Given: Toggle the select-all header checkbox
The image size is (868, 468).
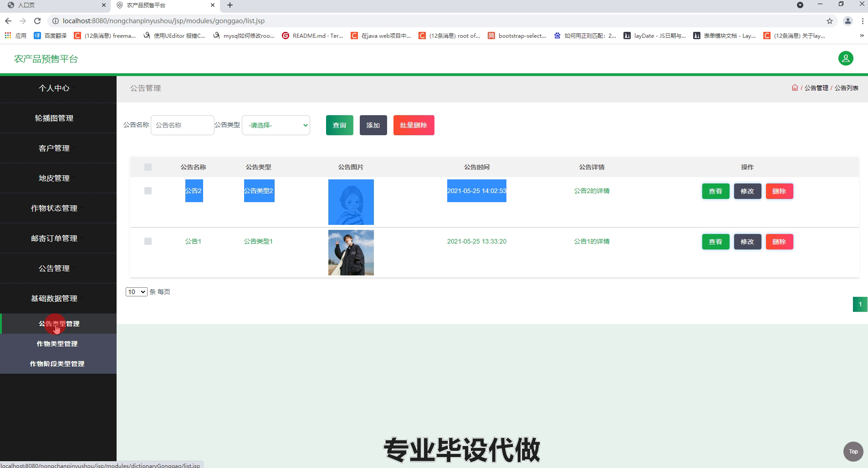Looking at the screenshot, I should [148, 167].
